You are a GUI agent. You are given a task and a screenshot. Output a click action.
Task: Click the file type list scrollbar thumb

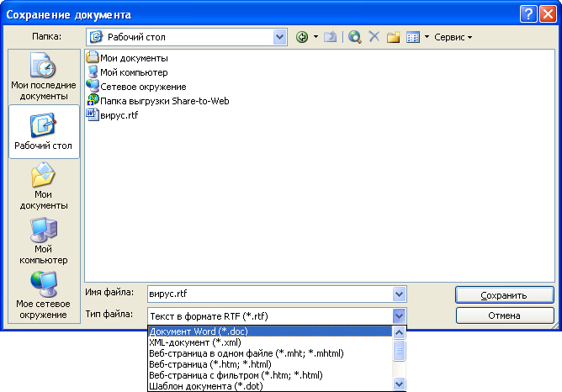pyautogui.click(x=399, y=351)
